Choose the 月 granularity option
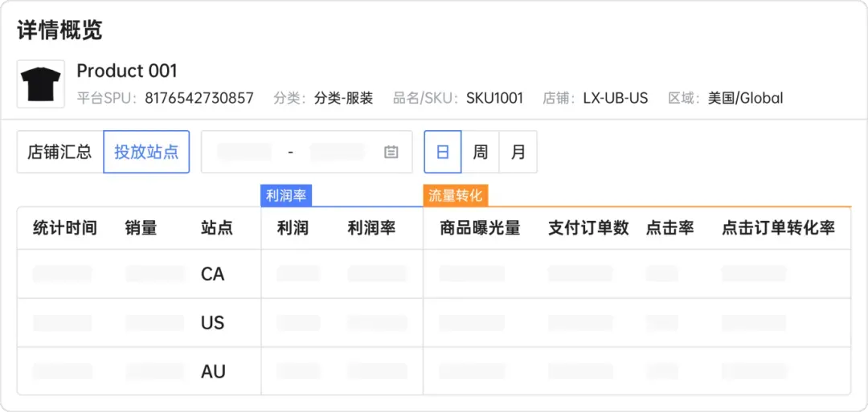Viewport: 868px width, 412px height. click(518, 152)
